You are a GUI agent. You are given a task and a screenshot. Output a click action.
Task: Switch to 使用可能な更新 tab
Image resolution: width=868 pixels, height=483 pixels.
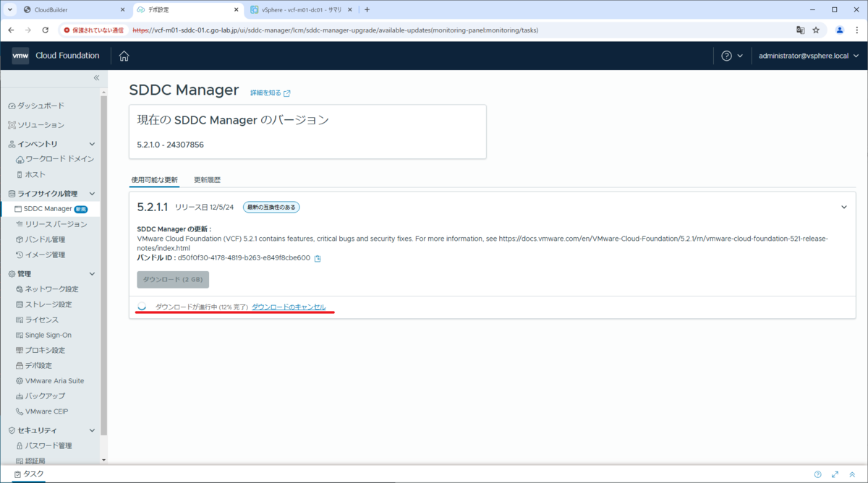pyautogui.click(x=154, y=179)
